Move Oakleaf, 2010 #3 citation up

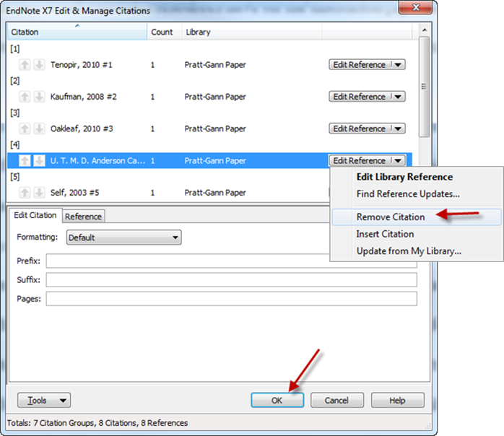click(x=25, y=128)
